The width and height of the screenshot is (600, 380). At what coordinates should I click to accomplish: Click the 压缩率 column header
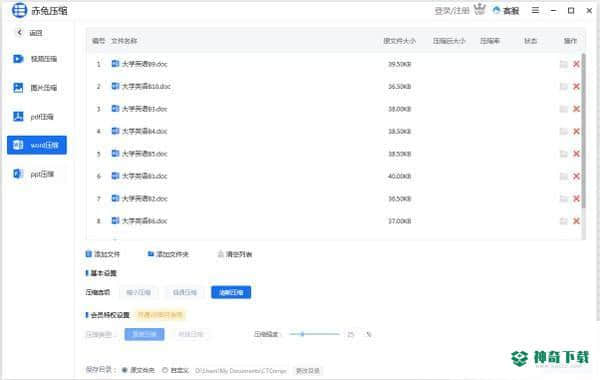(490, 41)
